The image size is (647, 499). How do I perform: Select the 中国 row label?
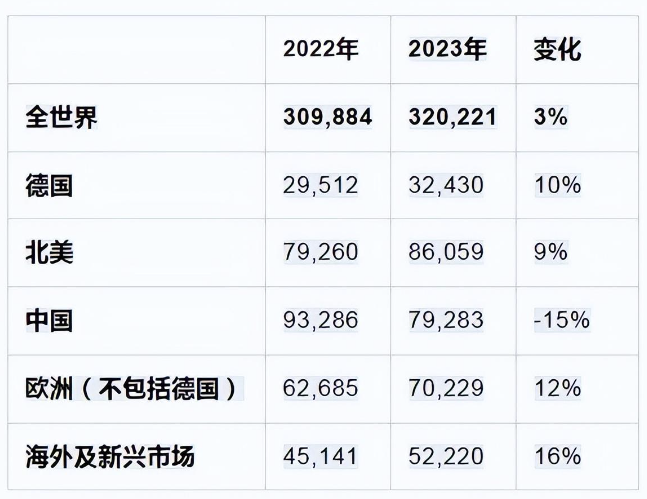pyautogui.click(x=49, y=321)
